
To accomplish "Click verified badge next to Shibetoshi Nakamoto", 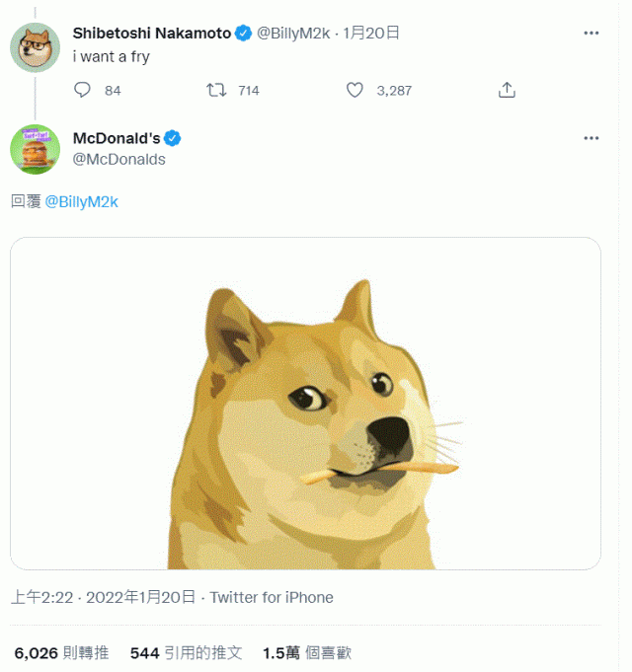I will point(244,33).
